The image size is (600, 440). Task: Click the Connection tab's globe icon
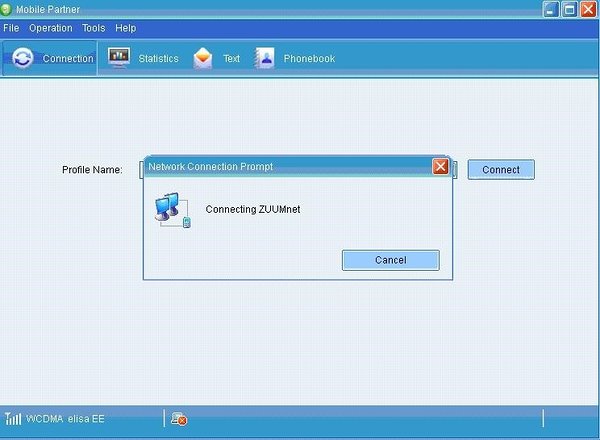tap(22, 58)
